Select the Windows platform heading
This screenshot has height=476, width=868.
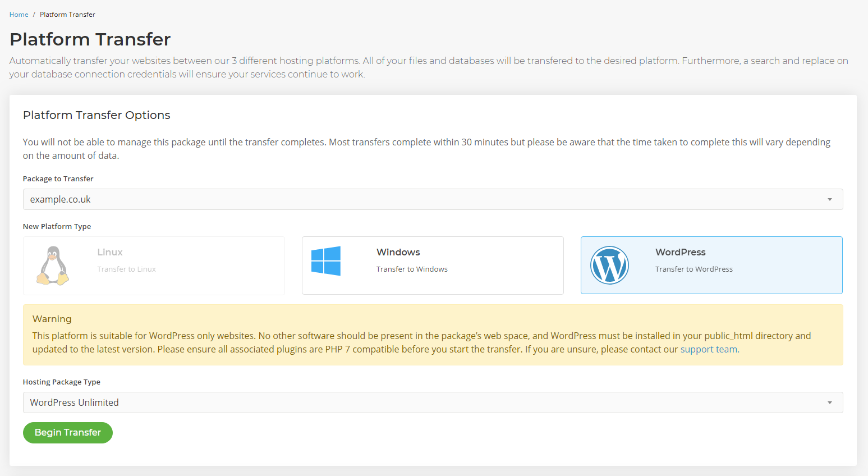click(398, 252)
